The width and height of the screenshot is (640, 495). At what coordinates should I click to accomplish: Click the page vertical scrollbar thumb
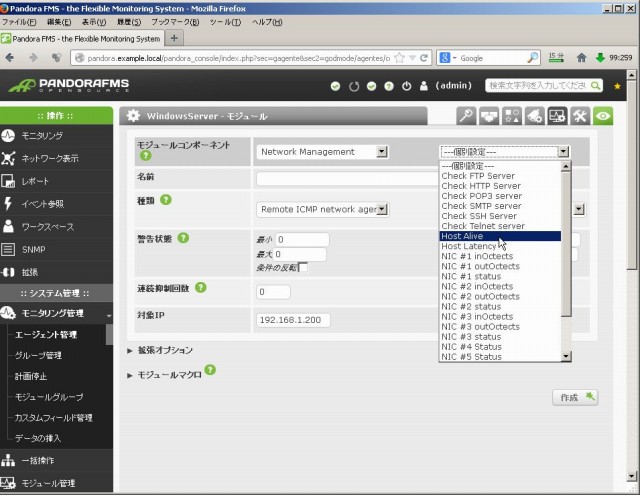point(631,175)
